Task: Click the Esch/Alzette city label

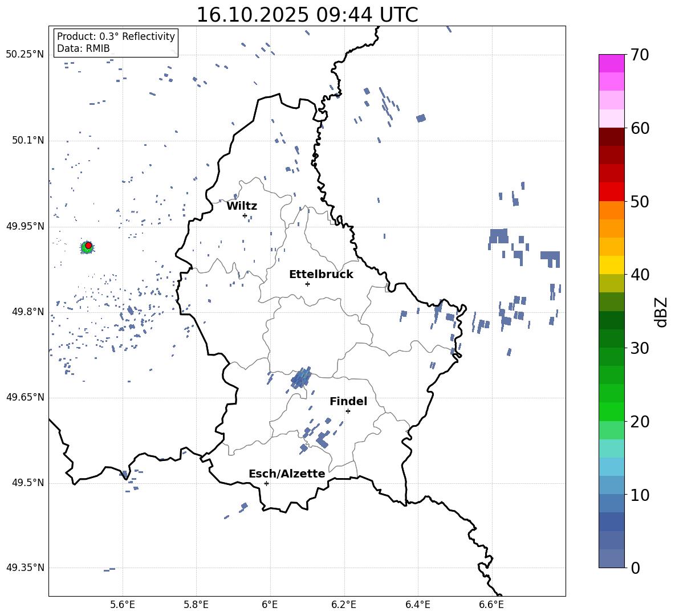Action: [x=287, y=474]
